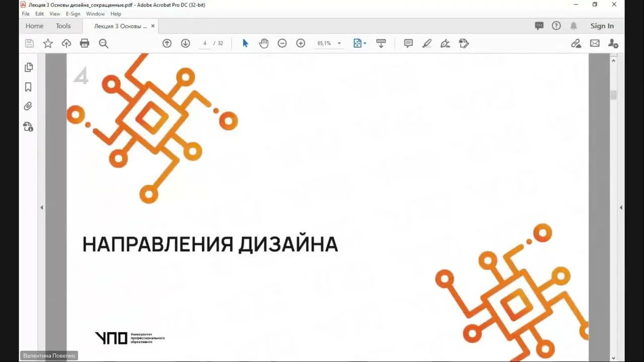Open the document security lock panel
Image resolution: width=644 pixels, height=362 pixels.
pos(28,126)
